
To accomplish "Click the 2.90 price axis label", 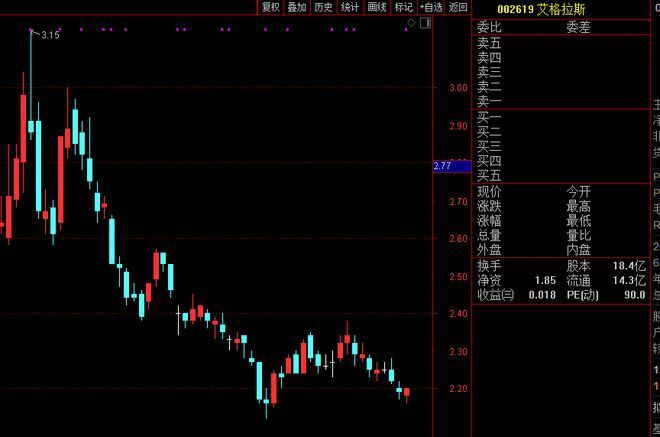I will [458, 126].
